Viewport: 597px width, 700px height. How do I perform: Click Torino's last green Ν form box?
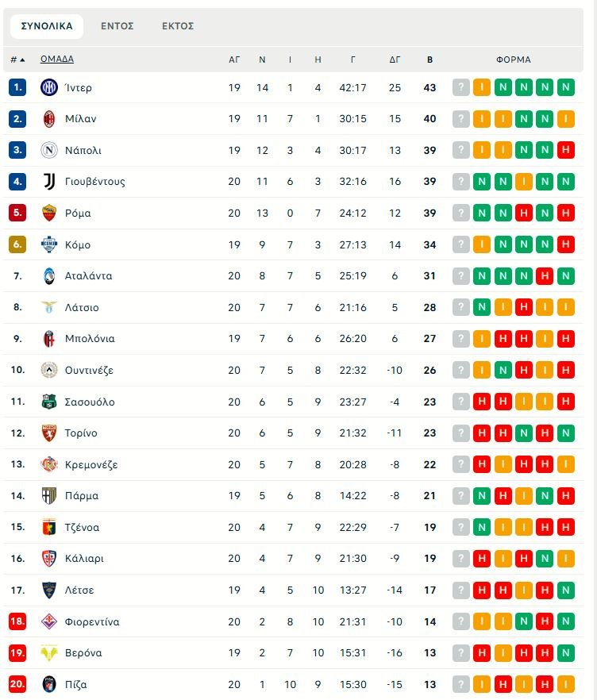(x=565, y=433)
